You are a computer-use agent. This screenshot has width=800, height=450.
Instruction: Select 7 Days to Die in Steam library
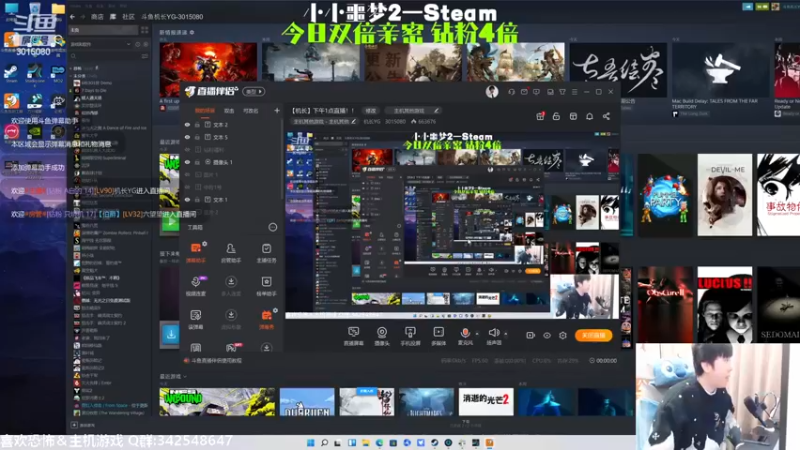[93, 90]
